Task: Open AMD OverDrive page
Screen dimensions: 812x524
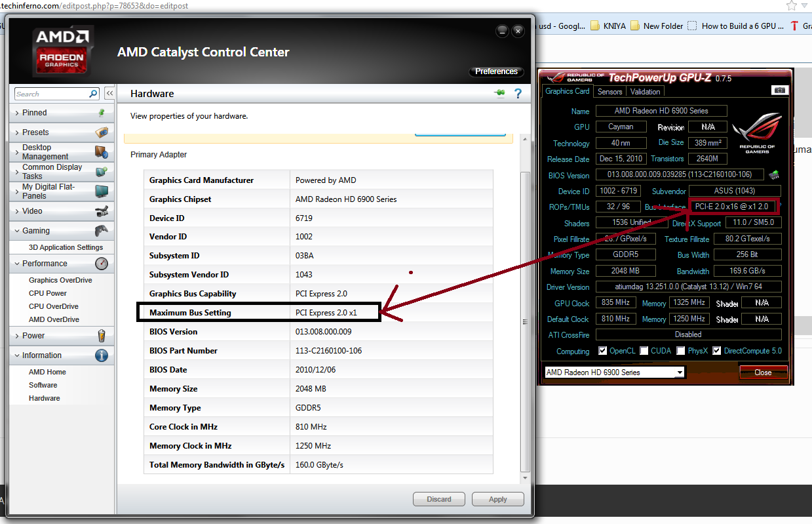Action: [54, 319]
